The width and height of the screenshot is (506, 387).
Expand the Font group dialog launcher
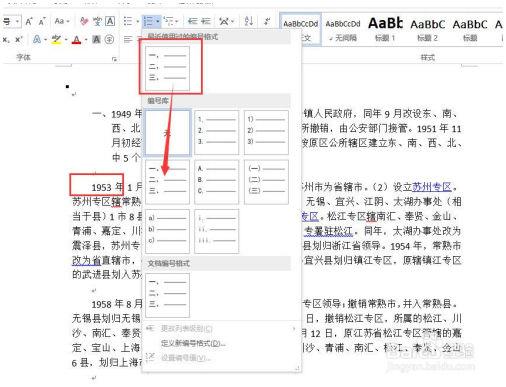[114, 59]
